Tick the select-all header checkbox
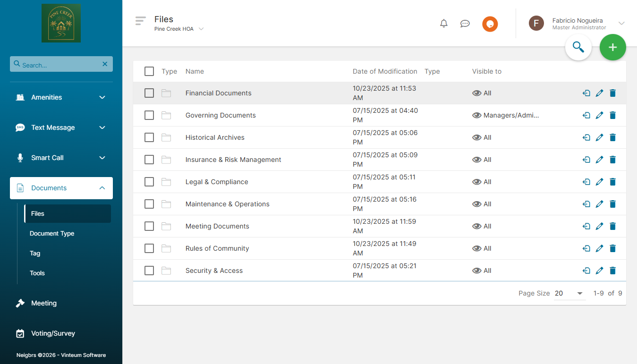The height and width of the screenshot is (364, 637). point(149,71)
